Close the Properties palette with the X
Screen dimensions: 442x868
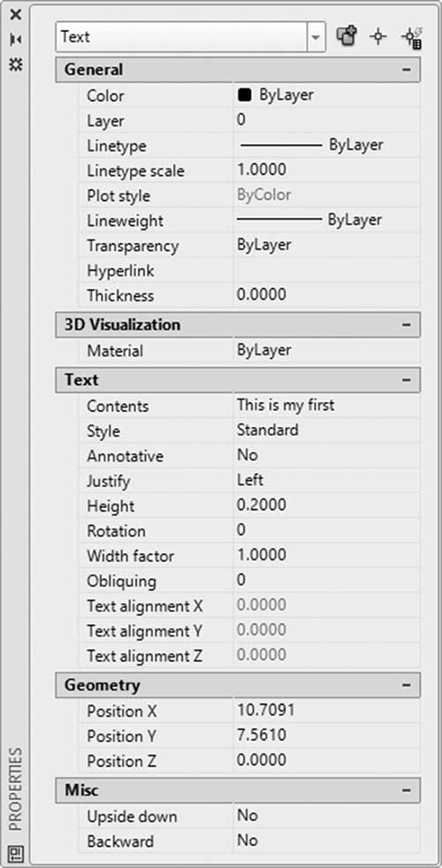point(16,14)
